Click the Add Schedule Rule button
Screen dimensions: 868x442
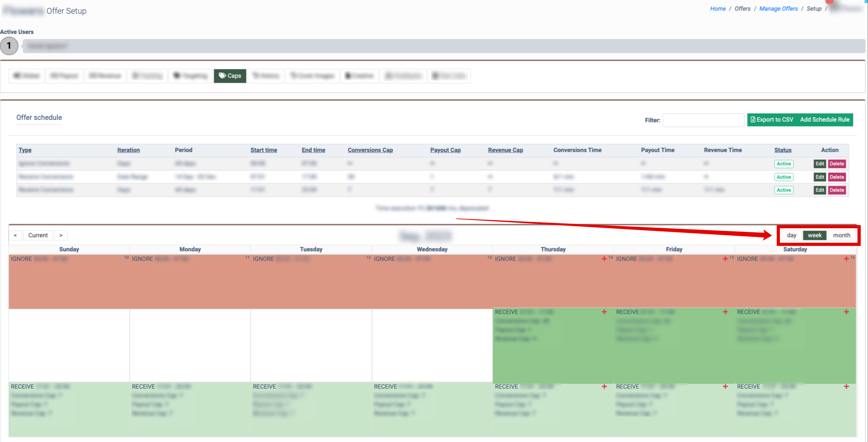824,120
